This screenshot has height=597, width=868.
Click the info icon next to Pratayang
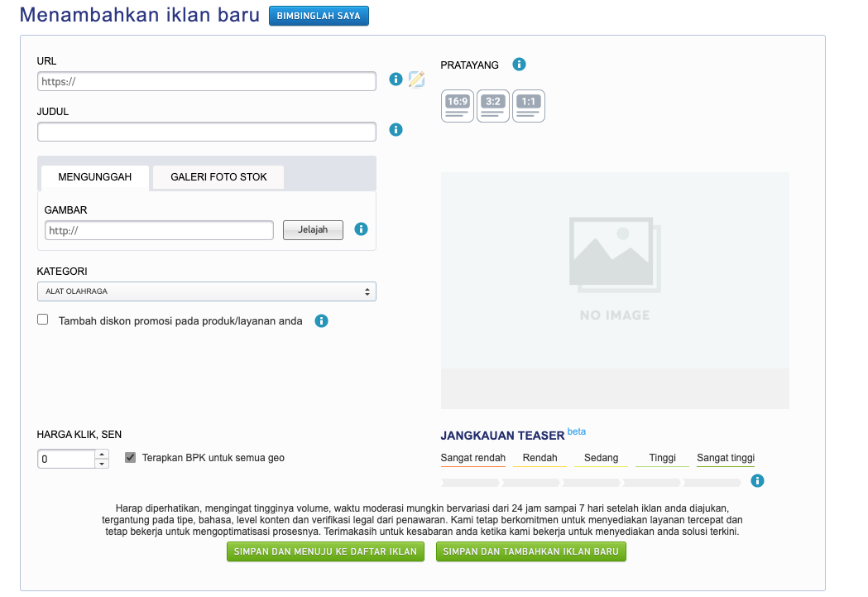(x=519, y=64)
